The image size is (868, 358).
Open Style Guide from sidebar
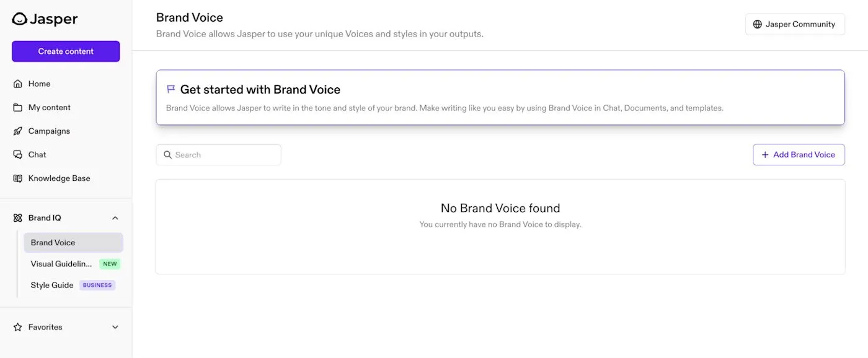[x=52, y=284]
